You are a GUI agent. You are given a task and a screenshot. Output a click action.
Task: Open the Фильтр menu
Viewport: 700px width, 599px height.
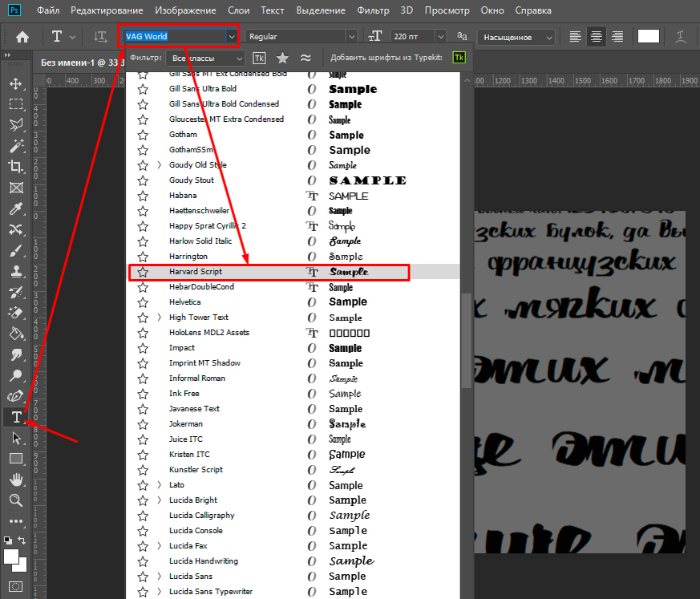point(373,10)
